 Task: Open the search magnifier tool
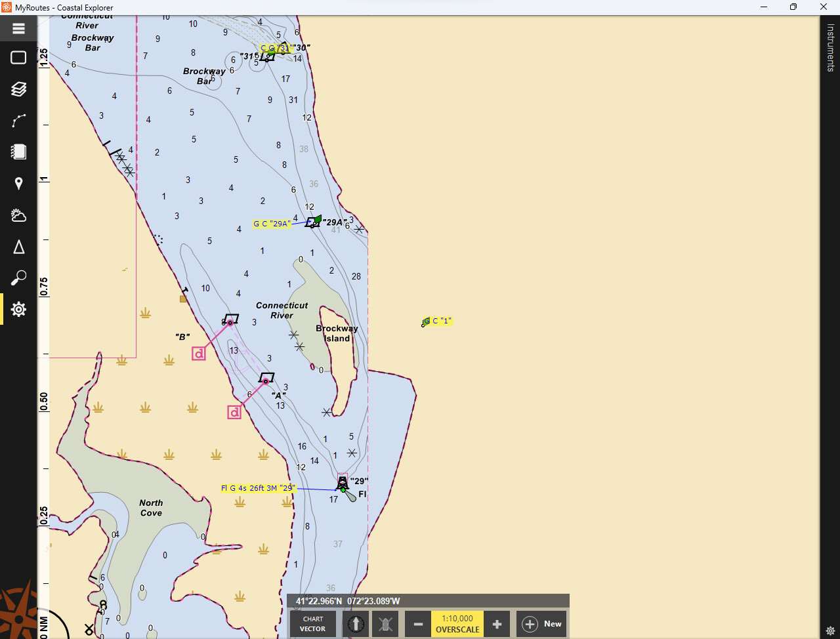[18, 278]
